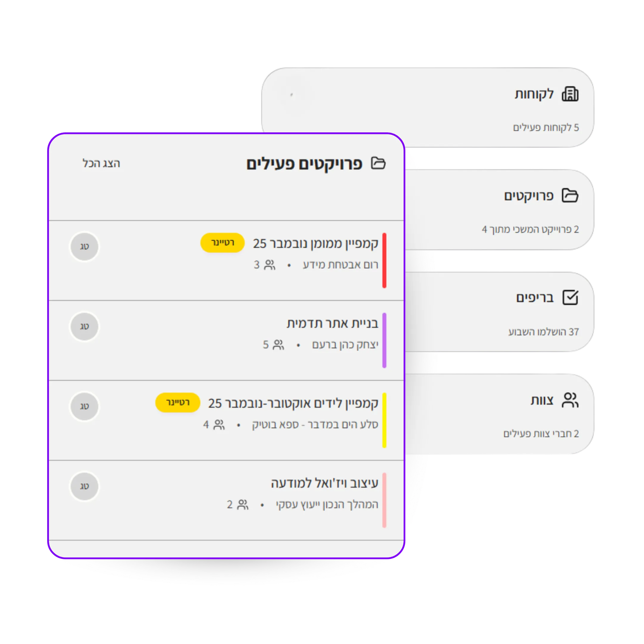The width and height of the screenshot is (644, 644).
Task: Open the בניית אתר תדמית project
Action: pos(332,324)
